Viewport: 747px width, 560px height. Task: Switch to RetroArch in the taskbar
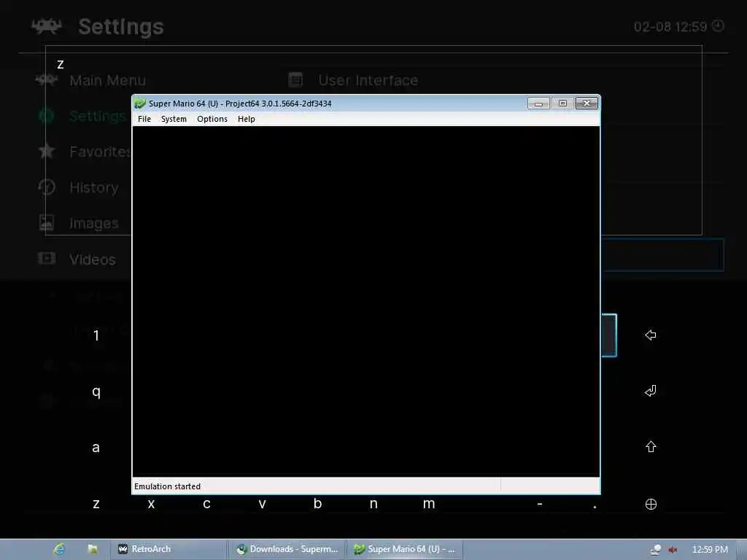coord(169,549)
